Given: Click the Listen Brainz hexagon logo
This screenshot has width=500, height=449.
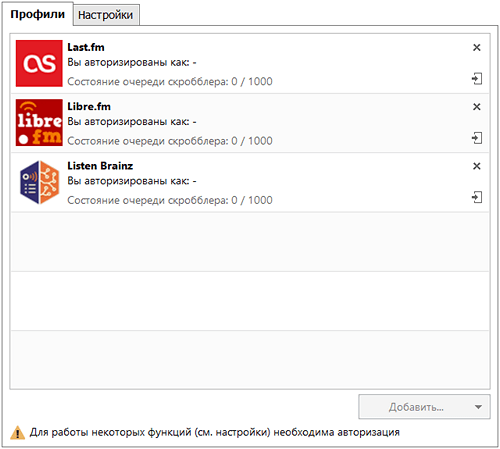Looking at the screenshot, I should (39, 182).
